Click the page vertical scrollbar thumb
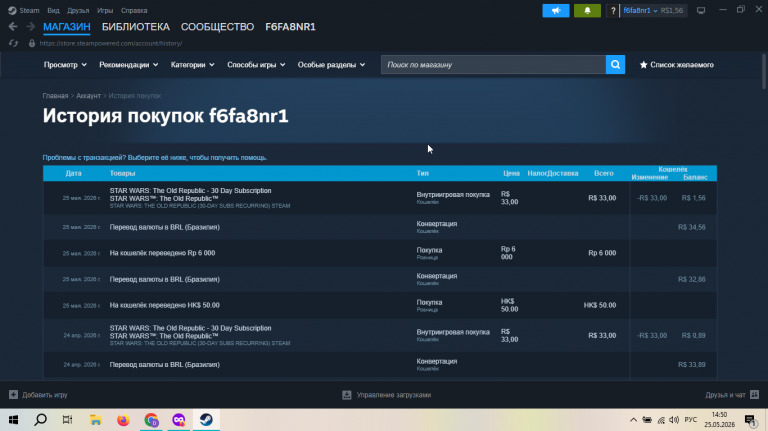The image size is (768, 431). point(764,71)
